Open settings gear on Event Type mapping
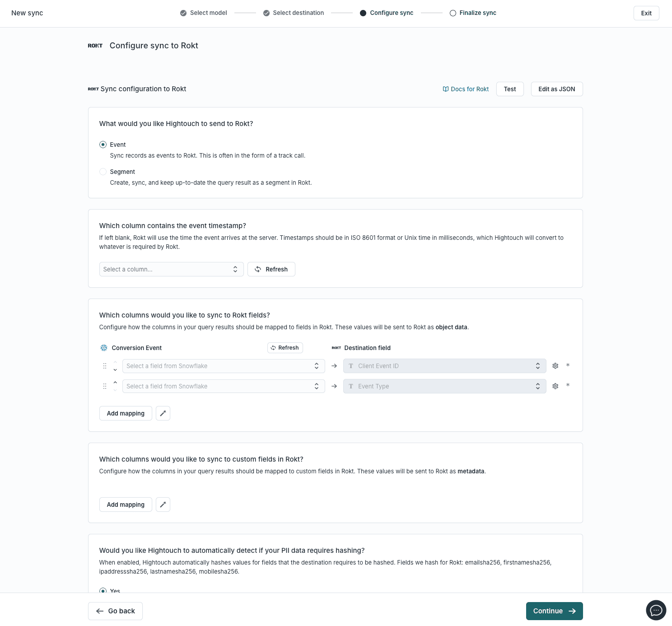The height and width of the screenshot is (626, 672). (555, 386)
